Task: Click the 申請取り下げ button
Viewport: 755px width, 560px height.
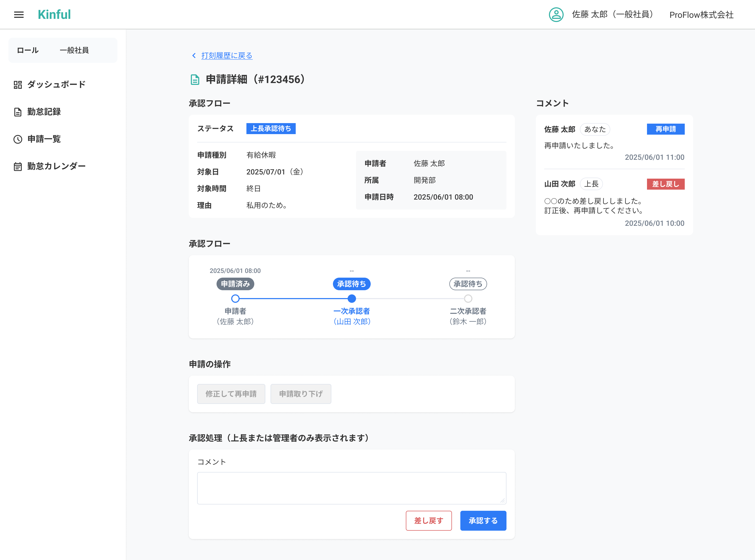Action: point(300,394)
